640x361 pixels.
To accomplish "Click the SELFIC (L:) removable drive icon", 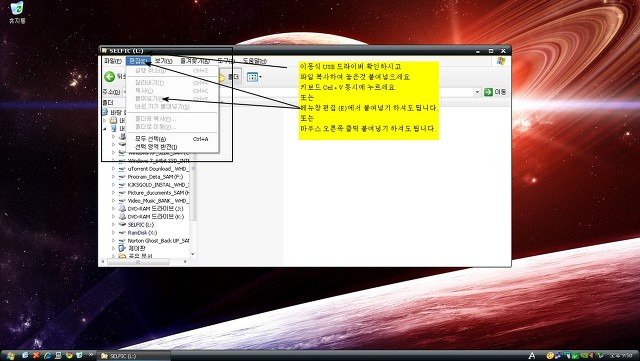I will pos(122,225).
